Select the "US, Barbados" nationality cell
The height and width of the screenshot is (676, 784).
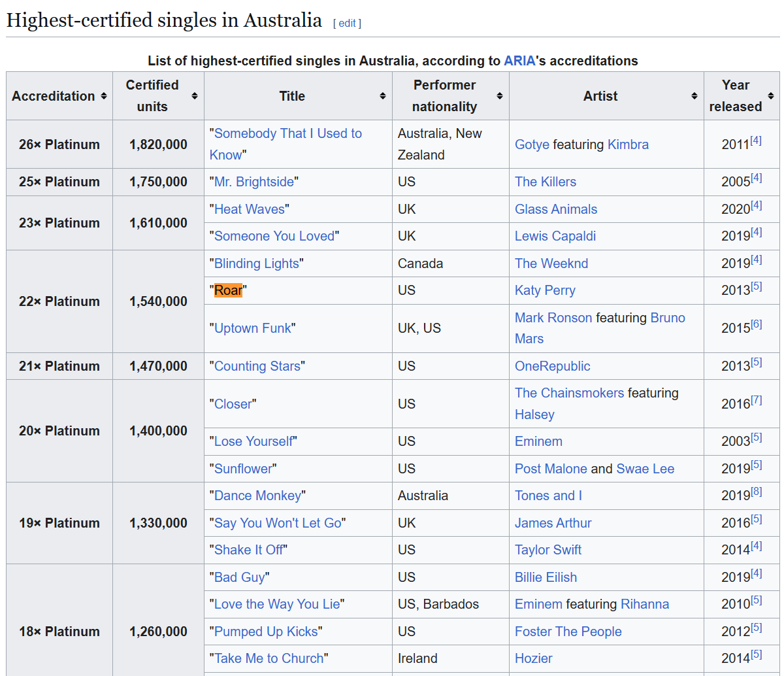tap(451, 604)
